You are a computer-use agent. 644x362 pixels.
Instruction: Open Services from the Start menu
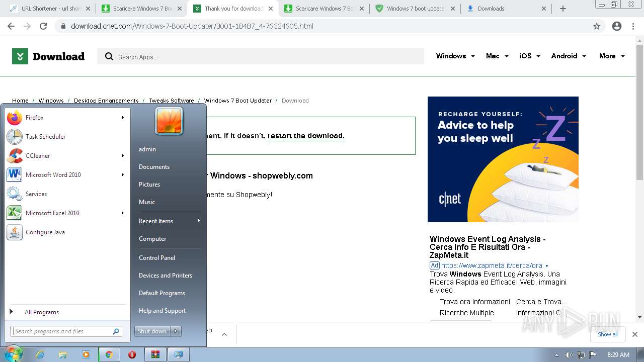65,194
